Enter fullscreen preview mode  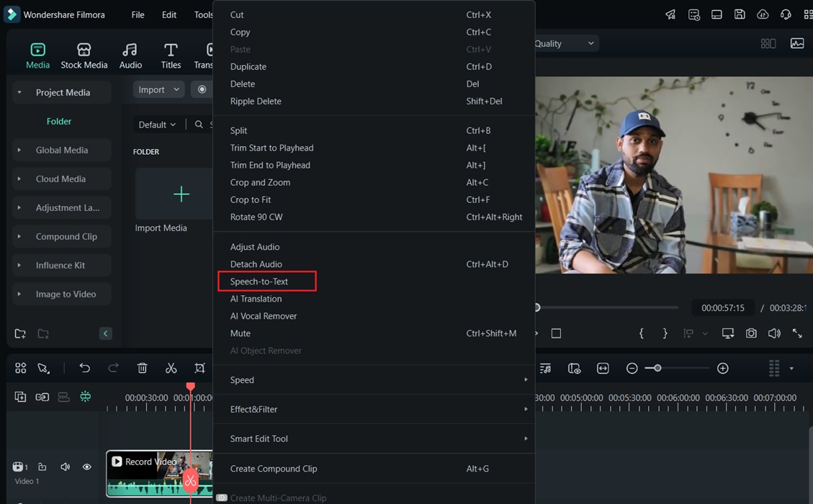tap(797, 333)
